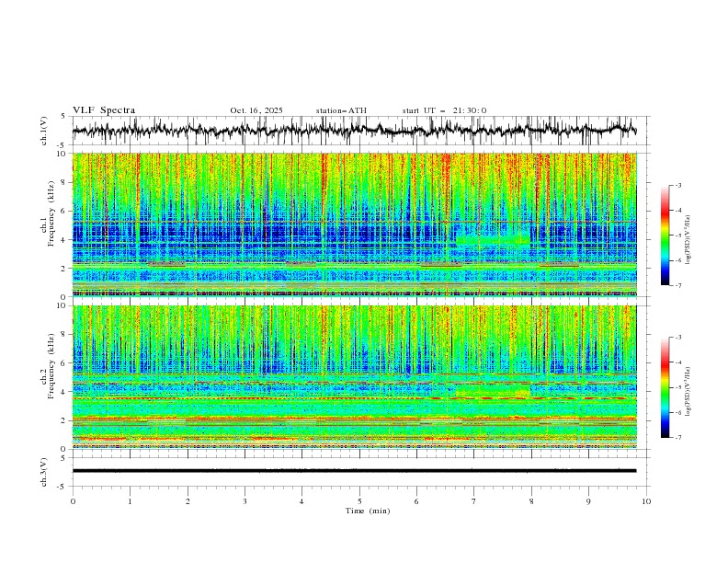Click the "-7" value on ch.2 color bar
This screenshot has width=728, height=563.
point(678,438)
